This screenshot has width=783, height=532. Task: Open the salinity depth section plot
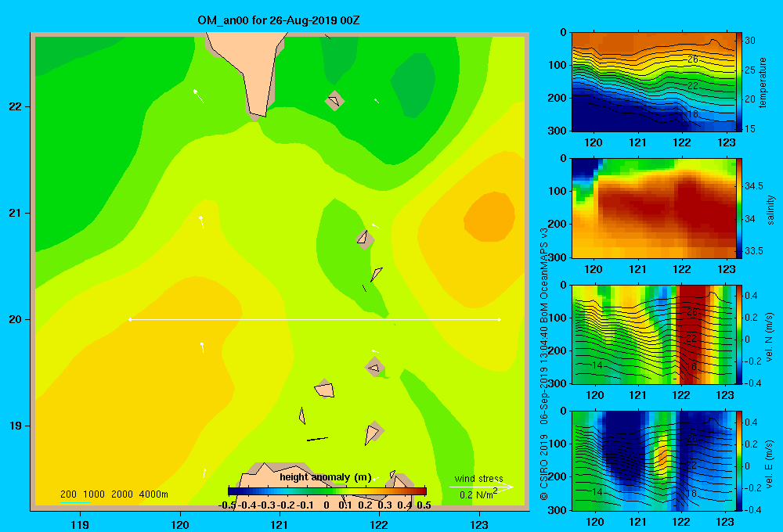click(x=653, y=208)
